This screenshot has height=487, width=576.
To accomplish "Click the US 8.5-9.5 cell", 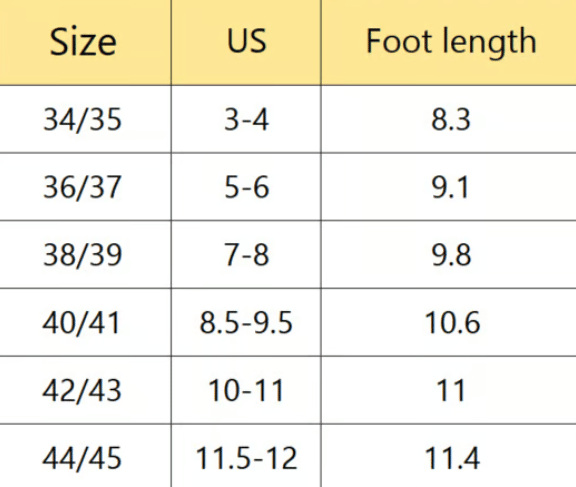I will (x=246, y=323).
